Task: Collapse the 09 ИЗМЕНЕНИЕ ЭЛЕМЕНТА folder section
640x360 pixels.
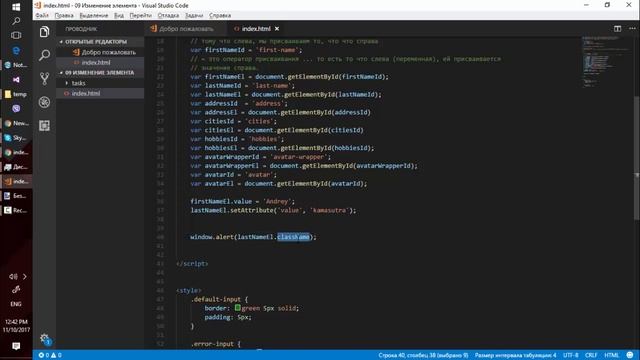Action: [100, 73]
